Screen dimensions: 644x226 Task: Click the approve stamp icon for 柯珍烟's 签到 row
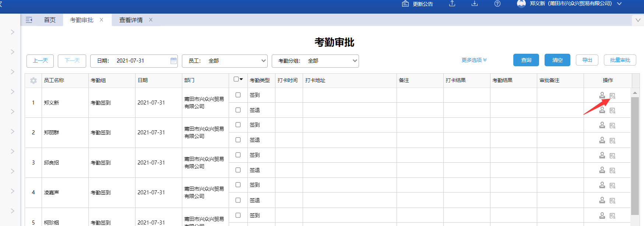click(602, 215)
